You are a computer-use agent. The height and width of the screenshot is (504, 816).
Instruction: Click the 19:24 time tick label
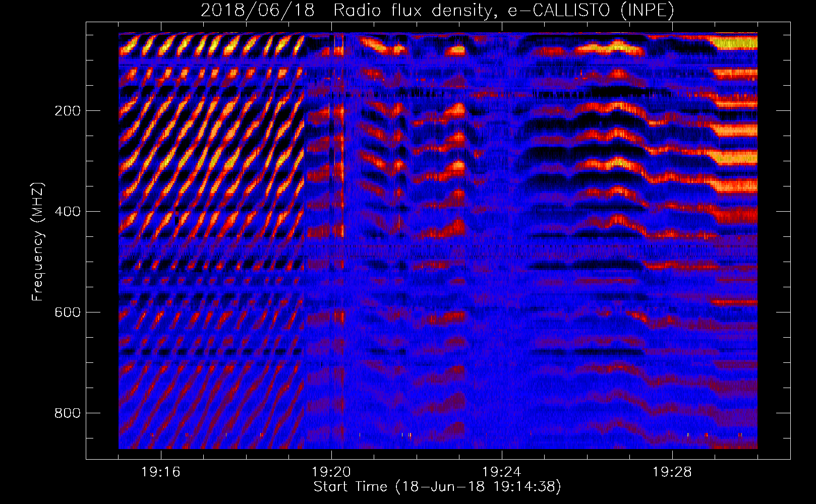(x=502, y=472)
